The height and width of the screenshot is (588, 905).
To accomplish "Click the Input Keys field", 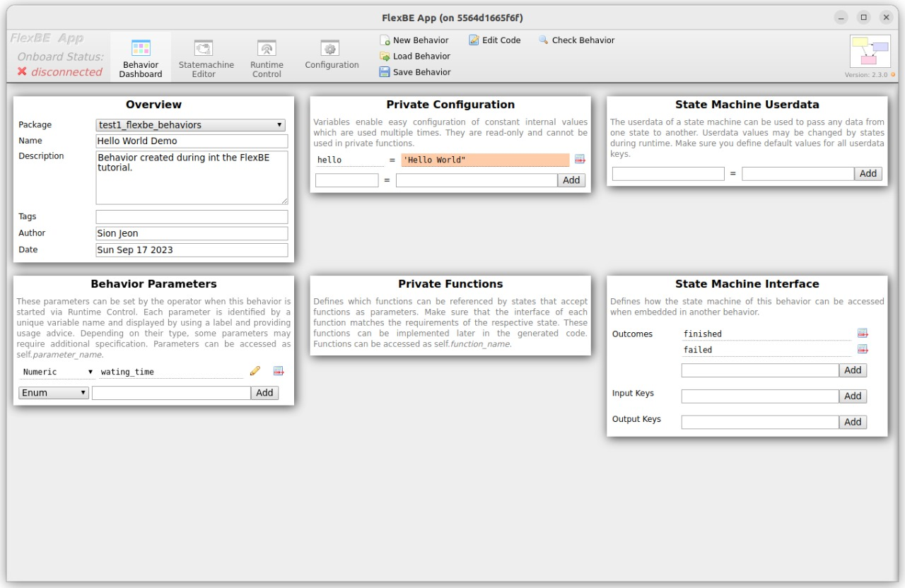I will coord(760,396).
